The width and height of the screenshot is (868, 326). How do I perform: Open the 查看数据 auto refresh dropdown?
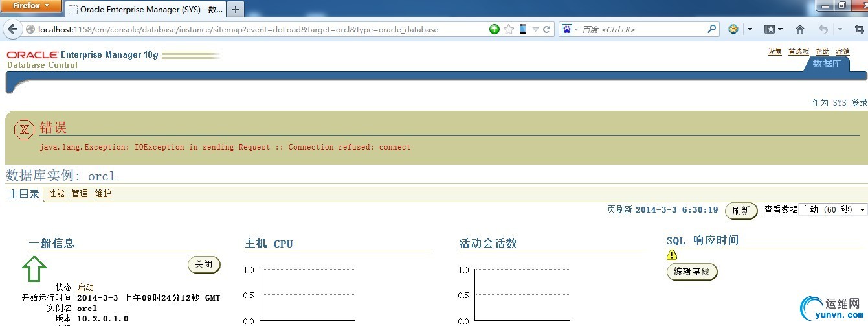[x=834, y=210]
